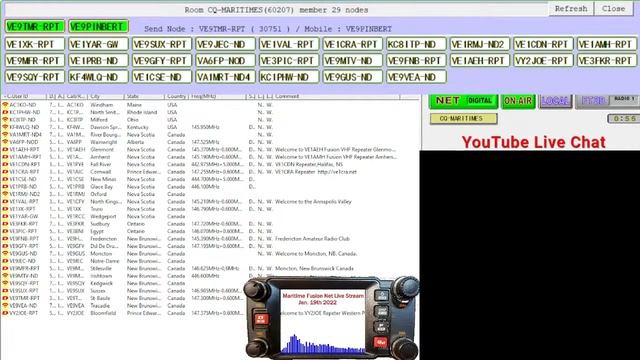The image size is (640, 360).
Task: Click the VE3FKR-RPT node button
Action: 607,60
